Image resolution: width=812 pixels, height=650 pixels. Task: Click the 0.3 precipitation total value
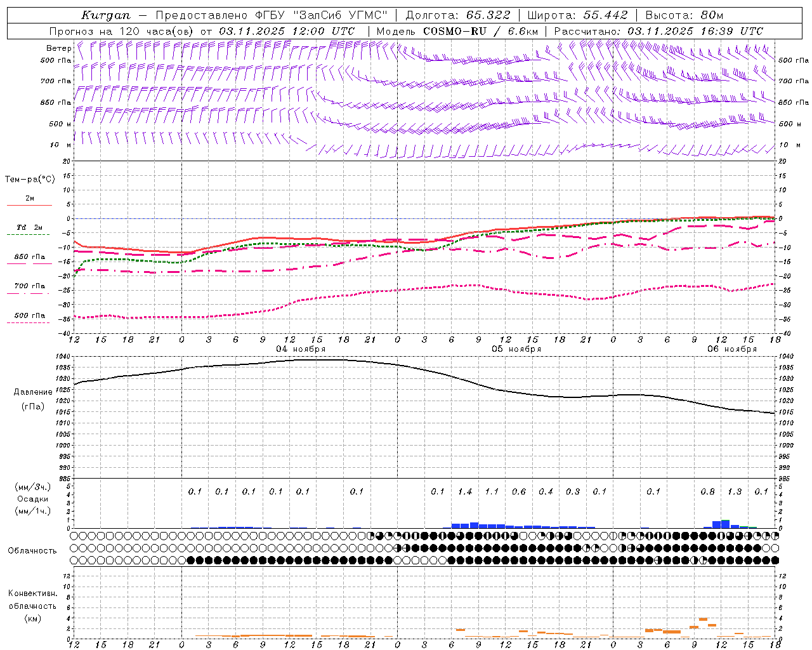[x=573, y=491]
